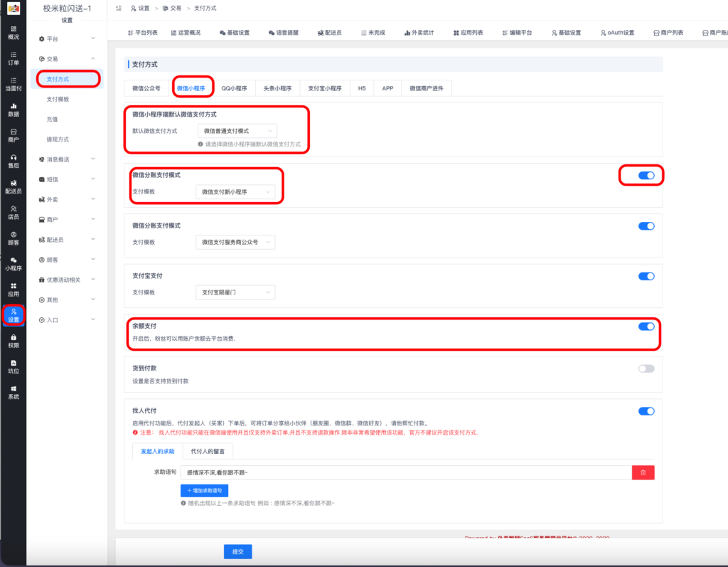Open the 小程序 (Mini Program) sidebar icon

tap(13, 263)
